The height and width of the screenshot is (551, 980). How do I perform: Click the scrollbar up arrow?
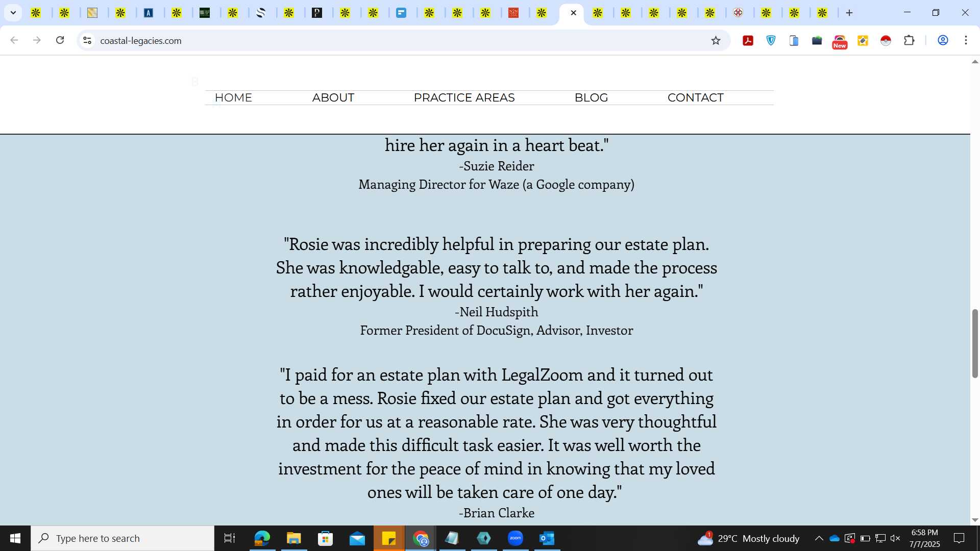[x=975, y=62]
